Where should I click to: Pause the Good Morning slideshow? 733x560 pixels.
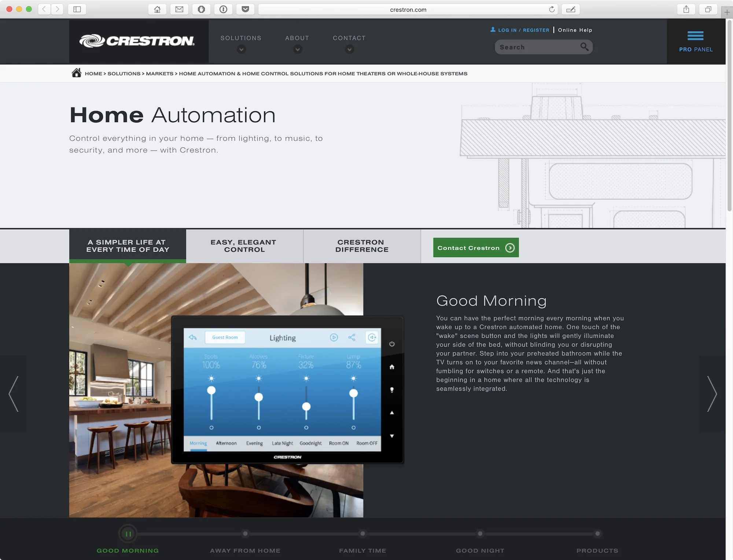tap(128, 534)
